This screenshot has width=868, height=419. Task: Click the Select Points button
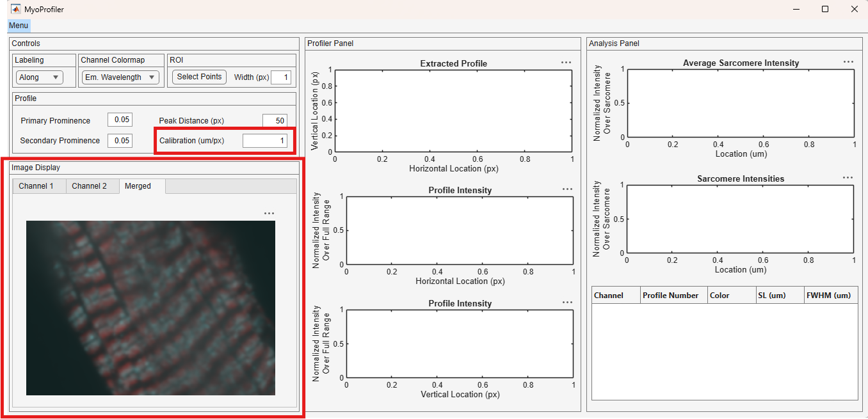[x=199, y=77]
